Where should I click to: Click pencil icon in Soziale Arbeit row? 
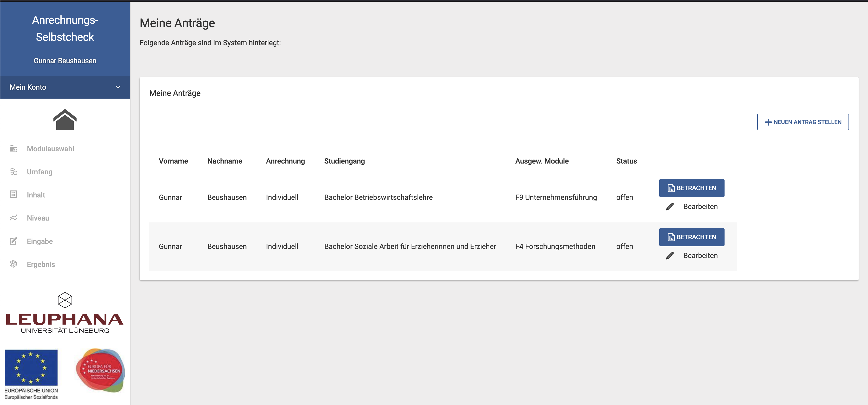(670, 255)
